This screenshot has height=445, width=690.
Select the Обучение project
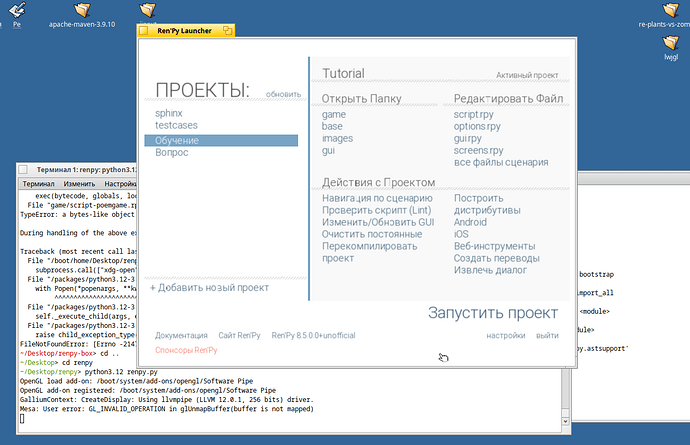point(221,140)
